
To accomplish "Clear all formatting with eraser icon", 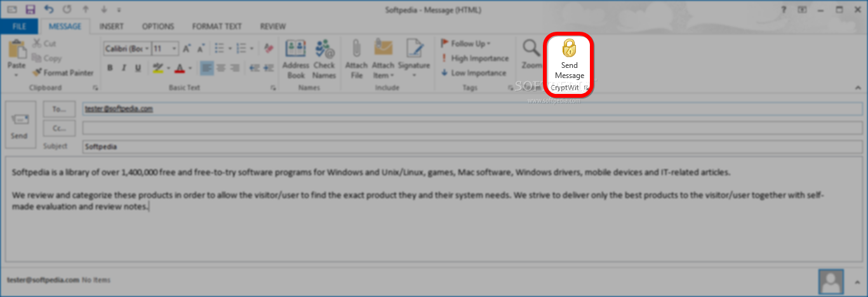I will click(x=268, y=48).
